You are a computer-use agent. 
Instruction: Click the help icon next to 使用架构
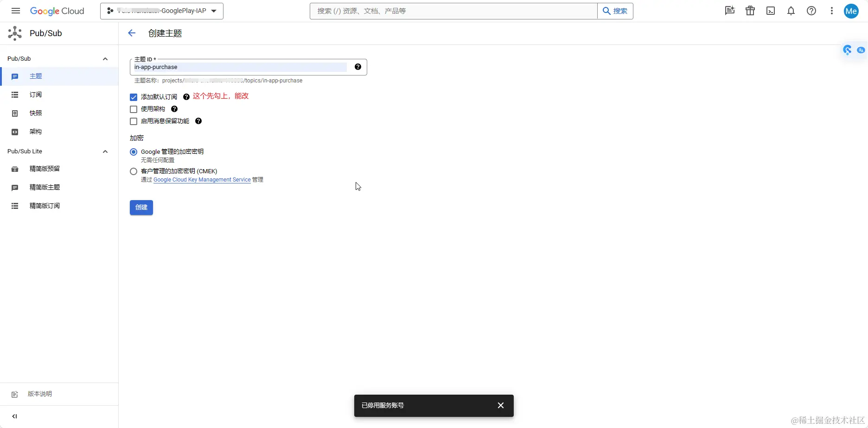point(174,109)
